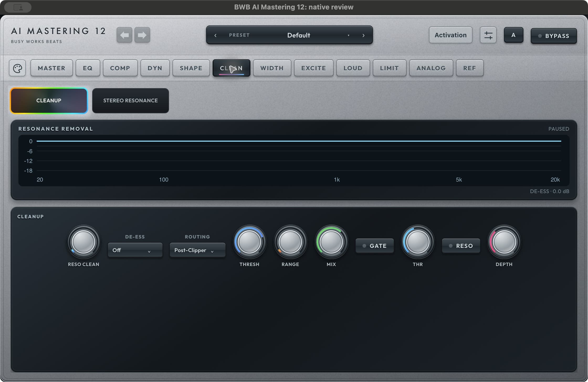This screenshot has width=588, height=382.
Task: Switch to the LIMIT tab
Action: pos(390,68)
